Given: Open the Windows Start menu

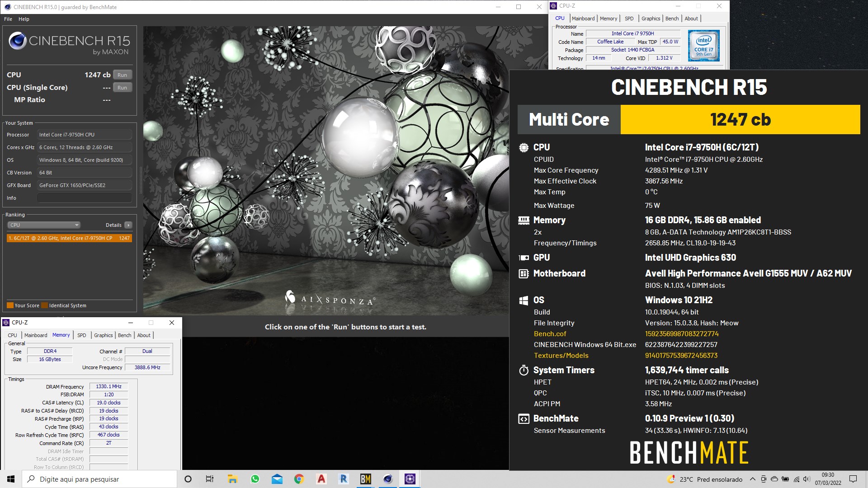Looking at the screenshot, I should (11, 479).
